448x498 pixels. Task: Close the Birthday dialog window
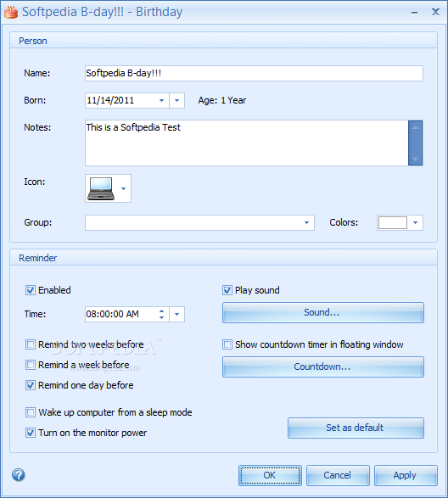pyautogui.click(x=435, y=12)
